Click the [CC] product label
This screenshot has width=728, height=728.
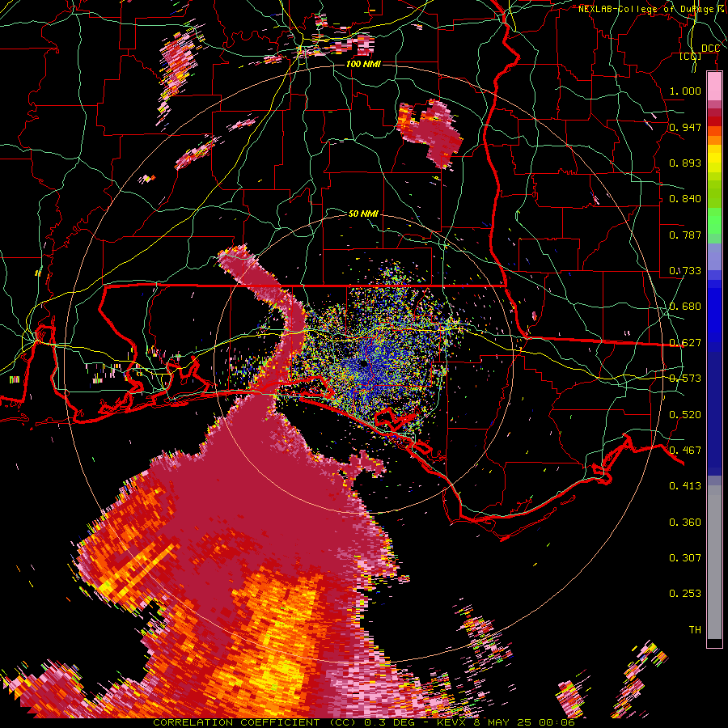click(x=691, y=56)
